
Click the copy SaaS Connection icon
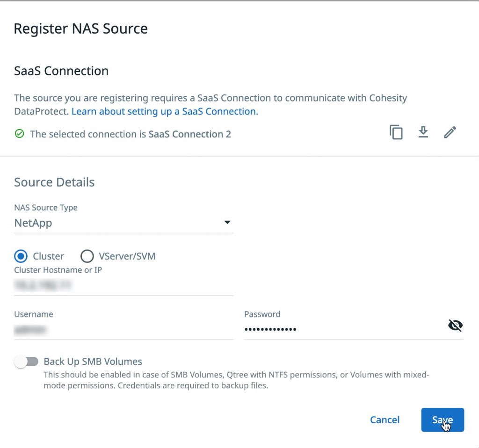396,132
